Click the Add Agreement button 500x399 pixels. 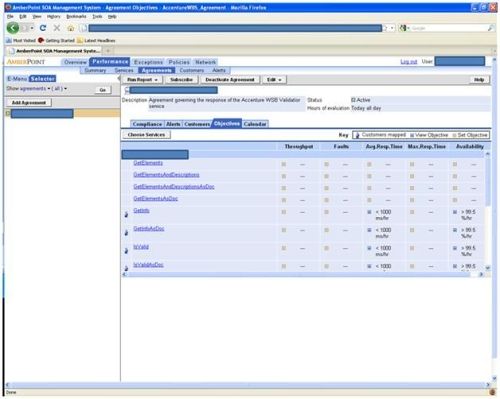click(x=29, y=103)
